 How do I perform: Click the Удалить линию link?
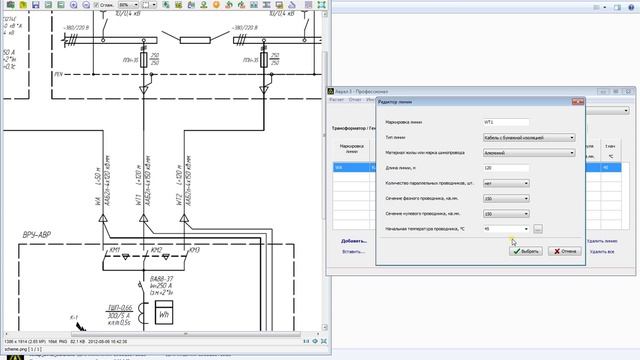pyautogui.click(x=602, y=241)
